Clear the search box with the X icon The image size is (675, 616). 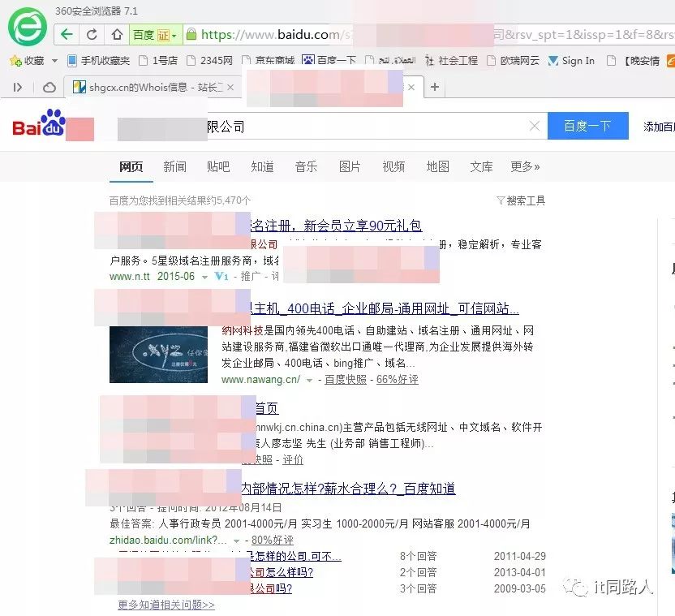coord(534,126)
